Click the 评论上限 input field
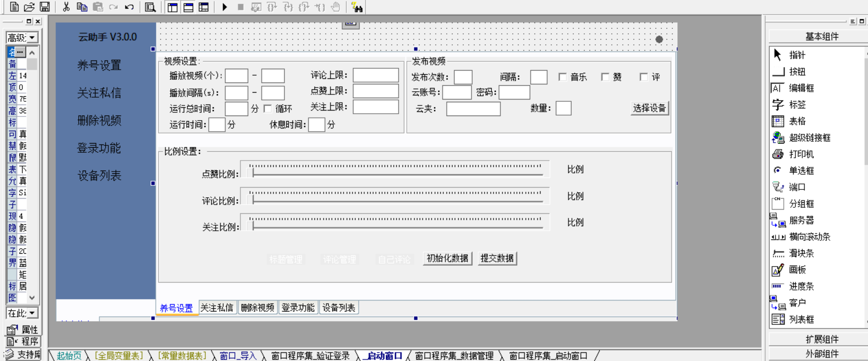Viewport: 868px width, 361px height. point(376,75)
